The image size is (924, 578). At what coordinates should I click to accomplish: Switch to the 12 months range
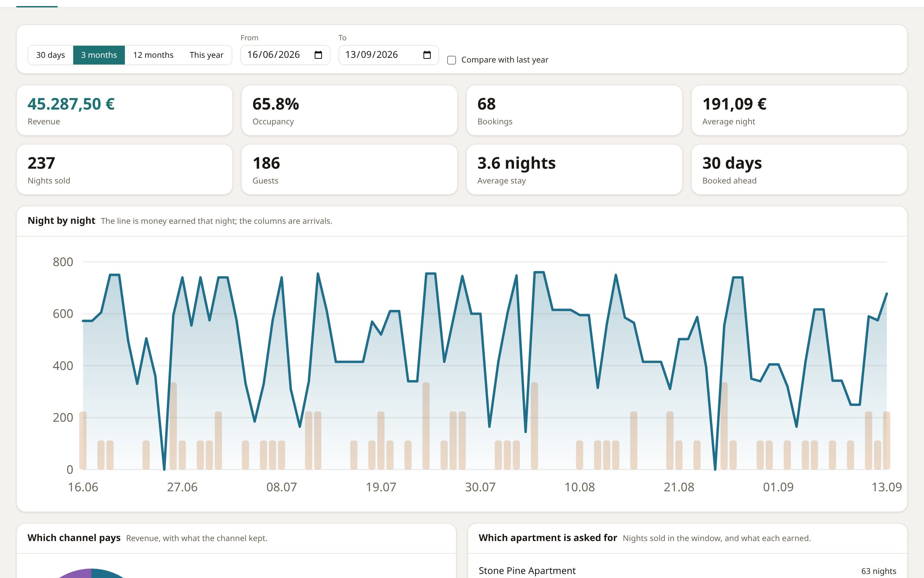pyautogui.click(x=153, y=55)
